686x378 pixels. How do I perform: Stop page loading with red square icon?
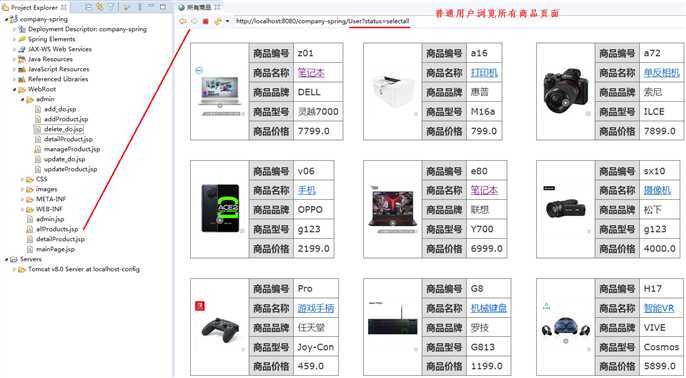(x=206, y=21)
